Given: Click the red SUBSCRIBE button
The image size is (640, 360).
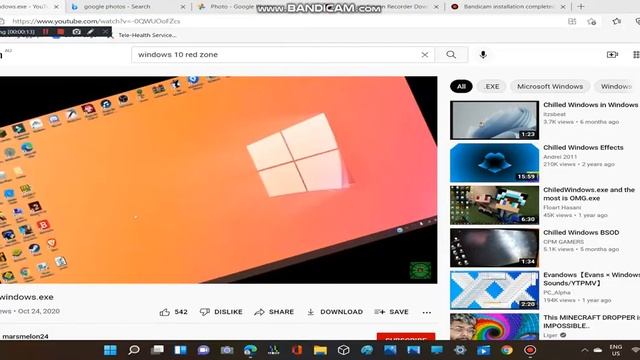Looking at the screenshot, I should pyautogui.click(x=406, y=337).
